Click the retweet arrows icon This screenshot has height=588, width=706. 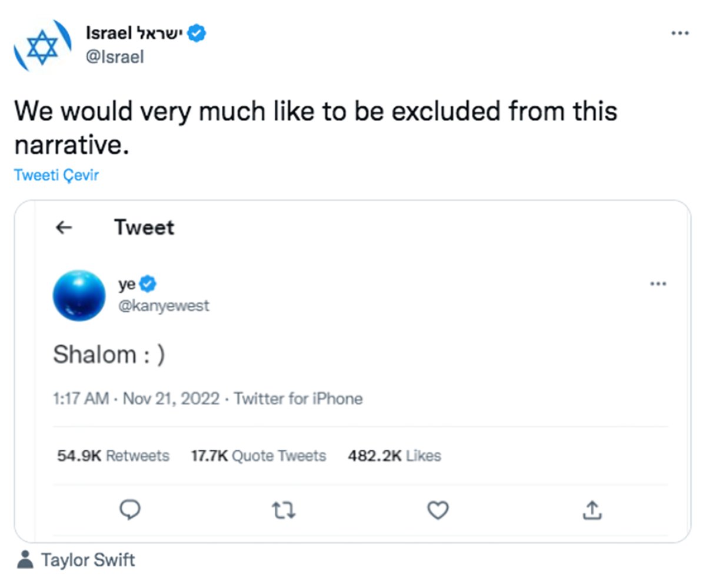[285, 510]
